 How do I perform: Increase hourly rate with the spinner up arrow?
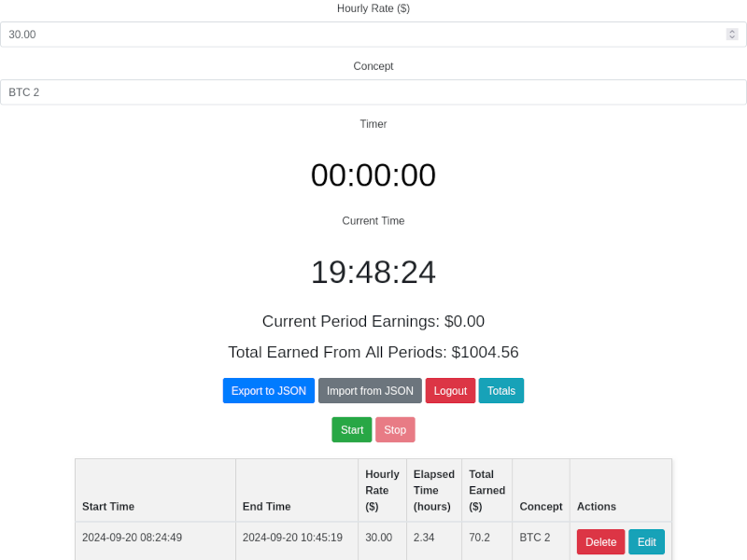point(732,32)
